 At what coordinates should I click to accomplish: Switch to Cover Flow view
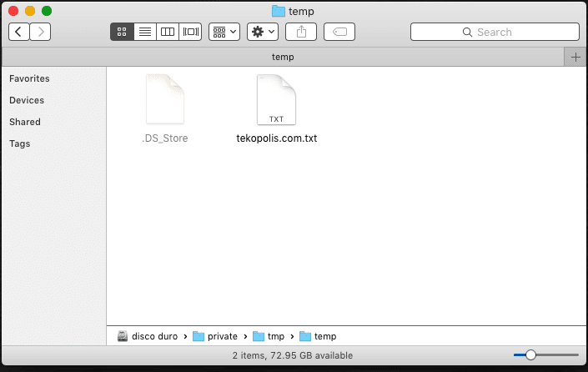(x=190, y=32)
